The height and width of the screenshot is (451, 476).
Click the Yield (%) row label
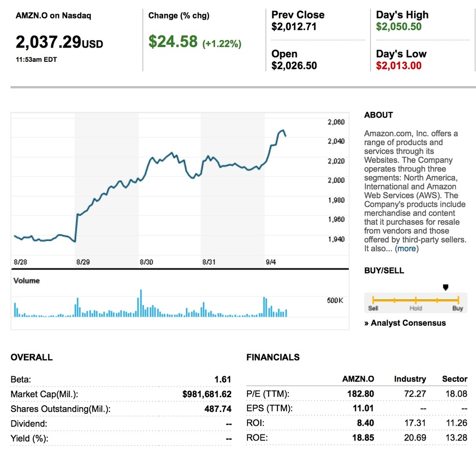(30, 439)
